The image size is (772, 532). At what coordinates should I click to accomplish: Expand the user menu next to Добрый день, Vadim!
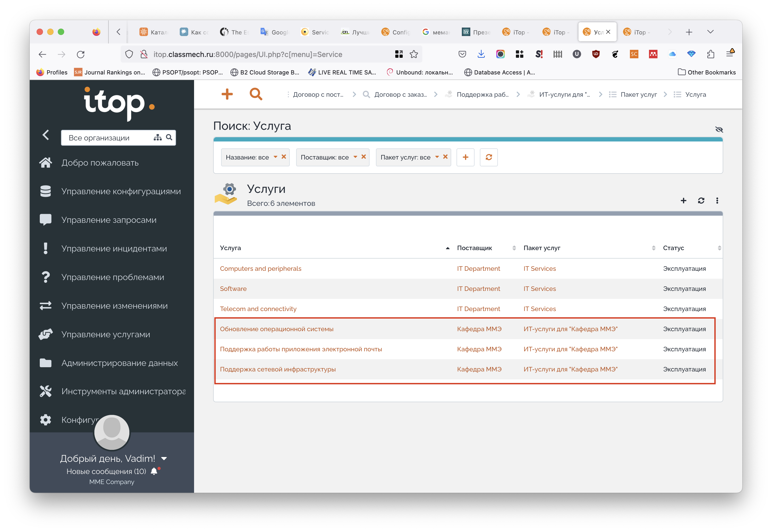[x=164, y=459]
